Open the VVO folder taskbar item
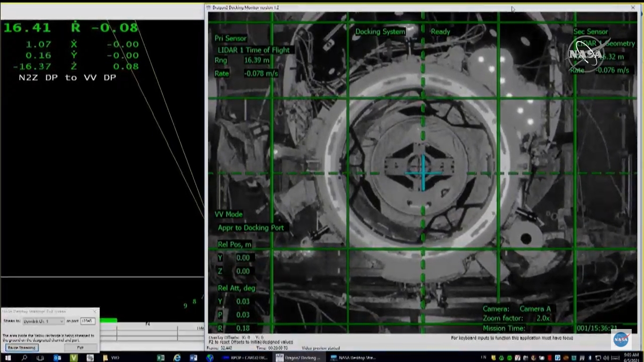 [111, 358]
